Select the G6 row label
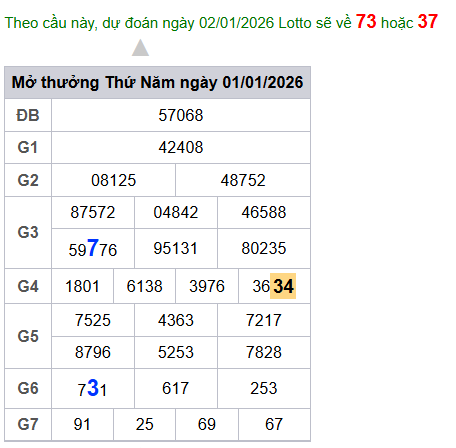This screenshot has height=448, width=456. click(28, 388)
